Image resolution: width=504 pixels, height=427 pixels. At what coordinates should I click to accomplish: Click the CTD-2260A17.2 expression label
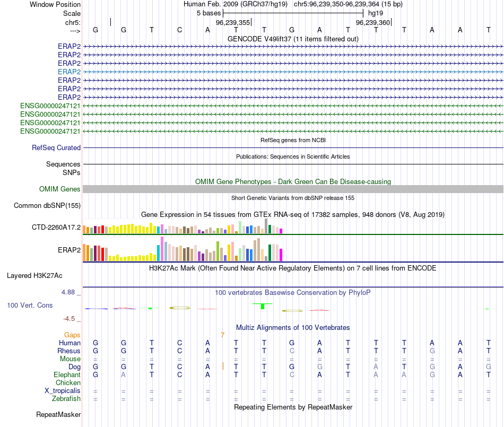click(56, 227)
